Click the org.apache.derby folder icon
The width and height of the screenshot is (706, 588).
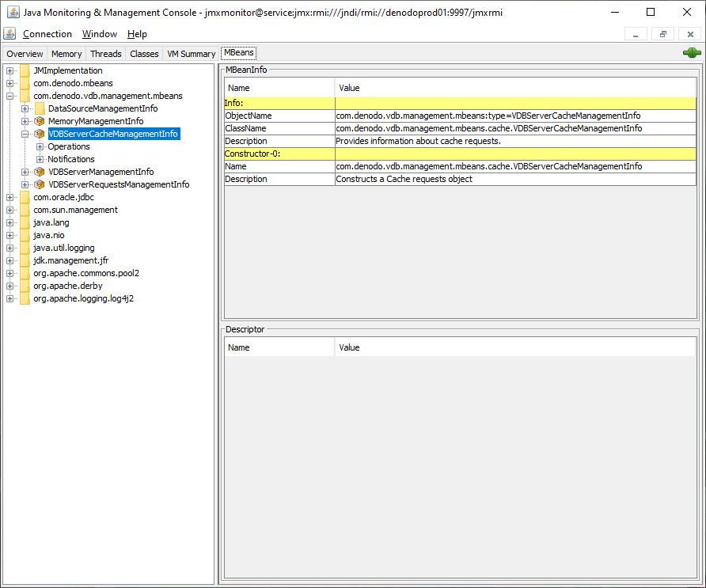coord(25,286)
